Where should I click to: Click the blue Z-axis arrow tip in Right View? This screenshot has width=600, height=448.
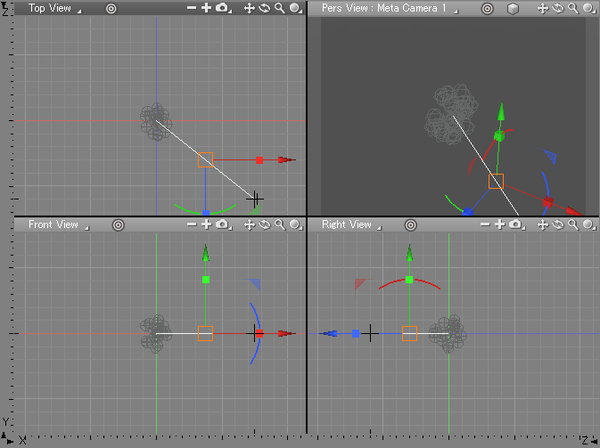[x=328, y=334]
